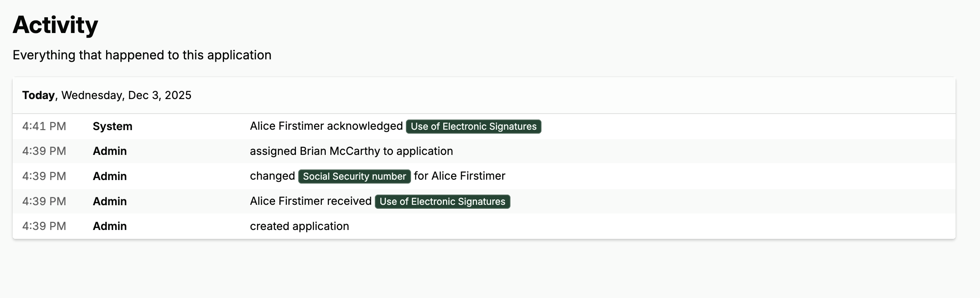Viewport: 980px width, 298px height.
Task: Click Admin in the 'Alice Firstimer received' row
Action: 110,202
